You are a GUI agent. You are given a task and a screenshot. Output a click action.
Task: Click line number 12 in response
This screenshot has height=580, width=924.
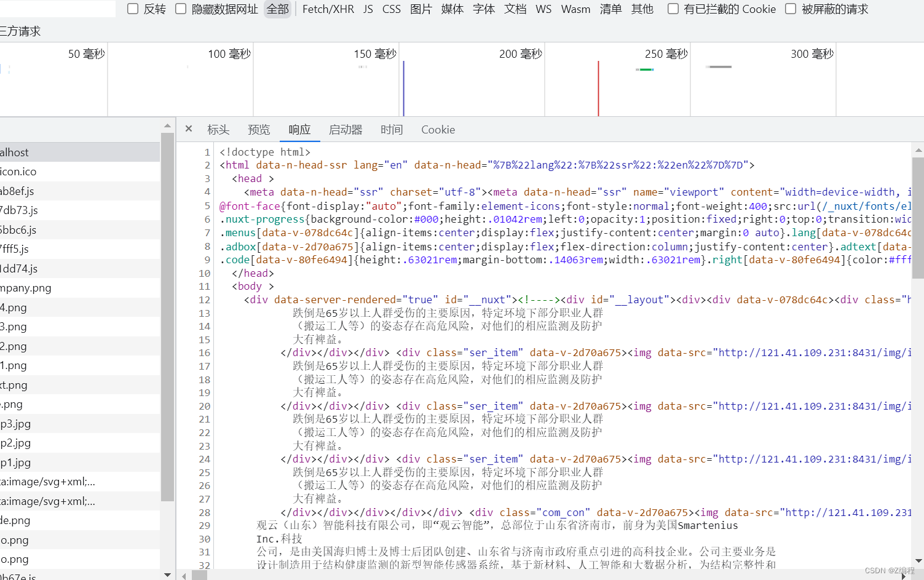coord(204,300)
